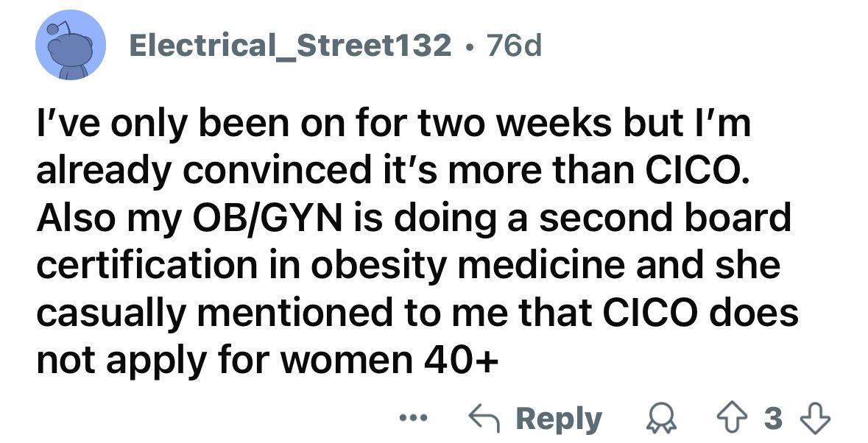The width and height of the screenshot is (868, 443).
Task: Click the Reply button label
Action: tap(559, 419)
